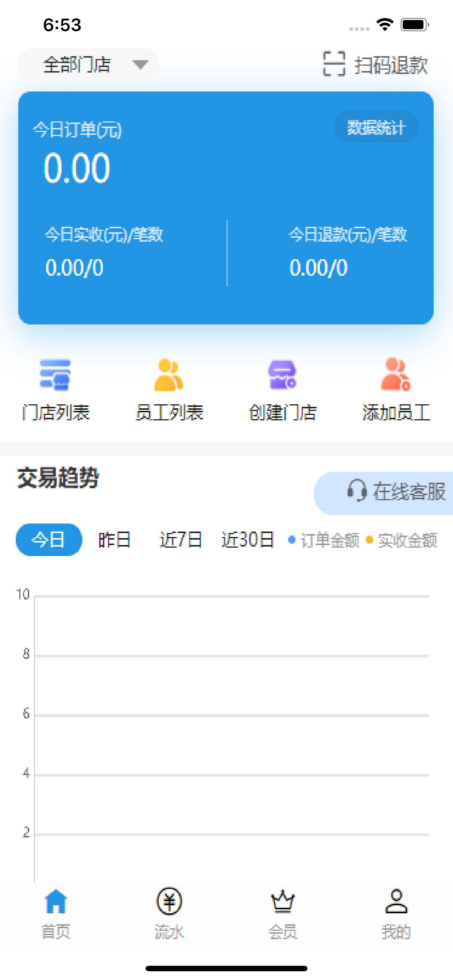Open the 全部门店 store dropdown
The width and height of the screenshot is (453, 980).
(x=88, y=64)
